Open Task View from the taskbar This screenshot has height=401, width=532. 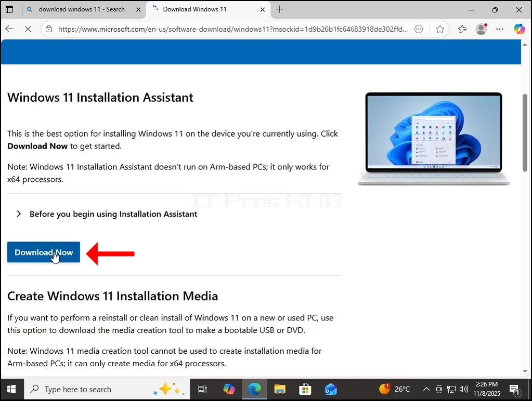coord(202,390)
